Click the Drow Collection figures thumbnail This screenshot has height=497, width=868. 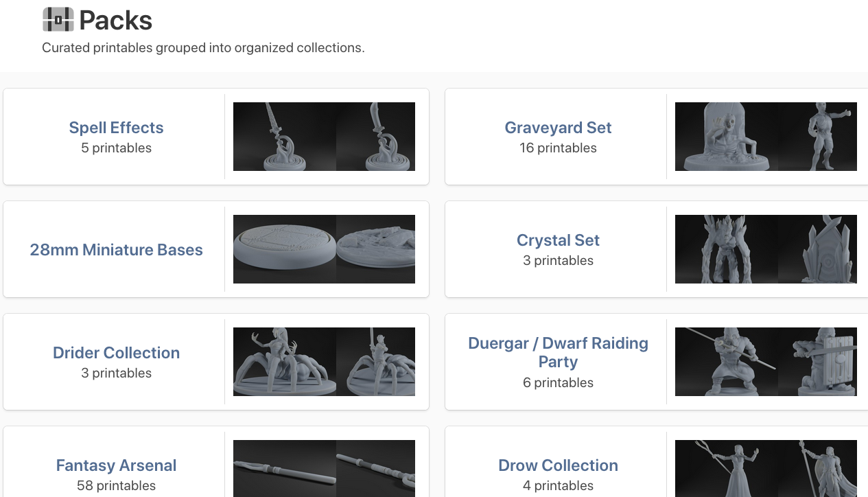click(x=766, y=468)
